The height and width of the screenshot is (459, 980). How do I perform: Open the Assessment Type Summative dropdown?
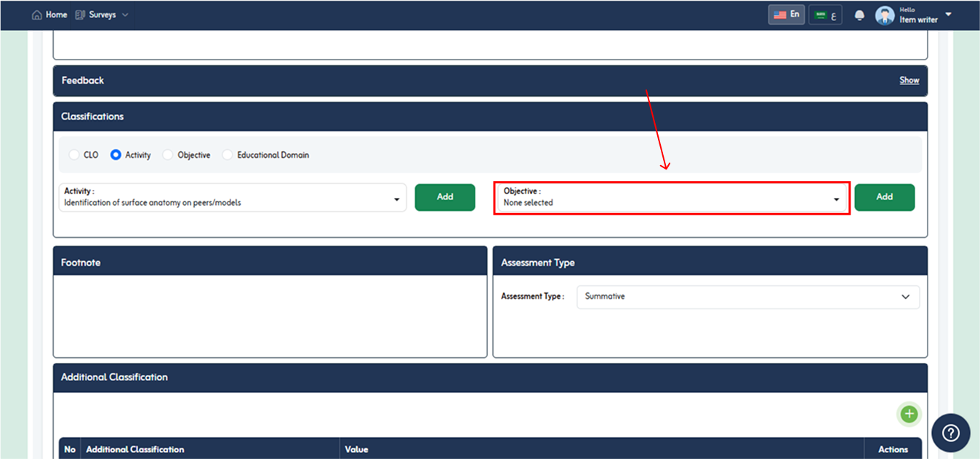(748, 297)
